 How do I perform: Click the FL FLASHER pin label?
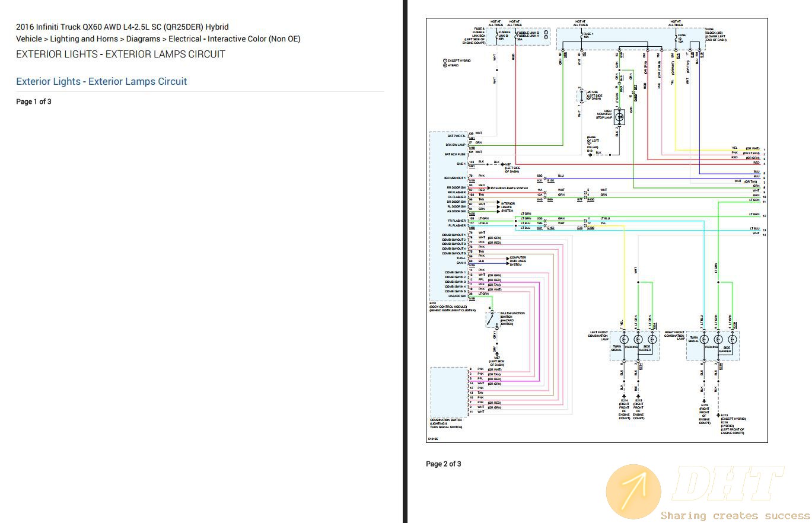(457, 225)
